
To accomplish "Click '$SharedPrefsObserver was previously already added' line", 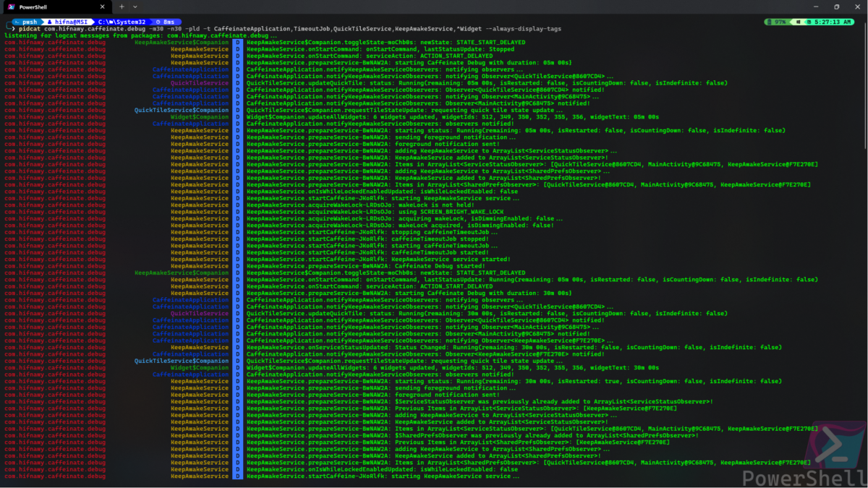I will click(x=472, y=435).
